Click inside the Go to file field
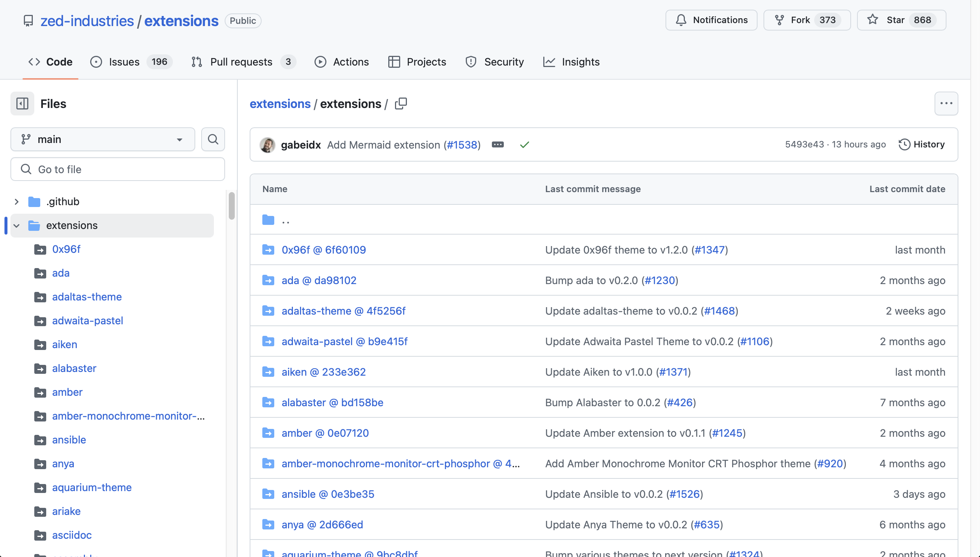 click(x=117, y=169)
